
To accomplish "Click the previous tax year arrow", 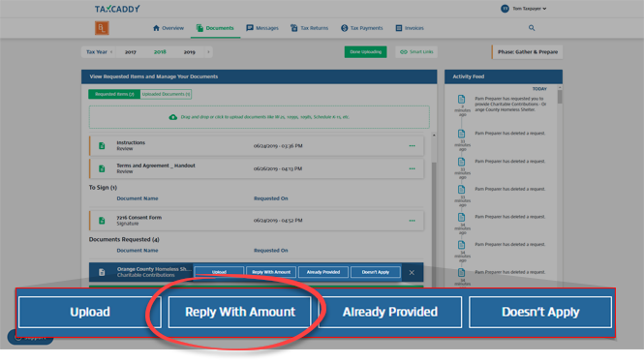I will (x=111, y=52).
